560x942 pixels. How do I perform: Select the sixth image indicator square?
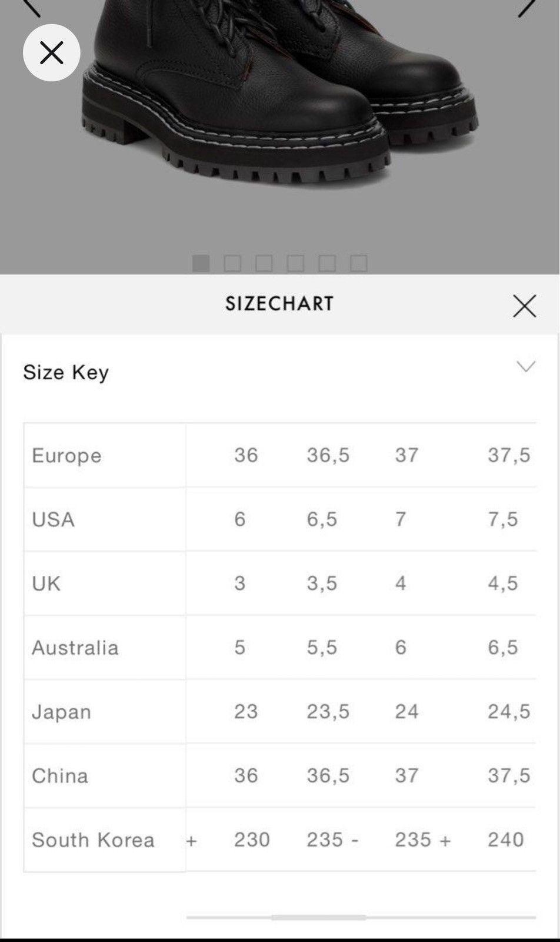click(x=359, y=263)
